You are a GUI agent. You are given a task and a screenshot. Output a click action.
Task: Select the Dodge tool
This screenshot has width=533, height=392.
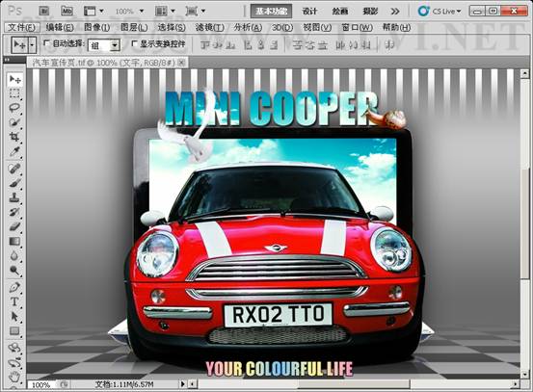point(14,270)
